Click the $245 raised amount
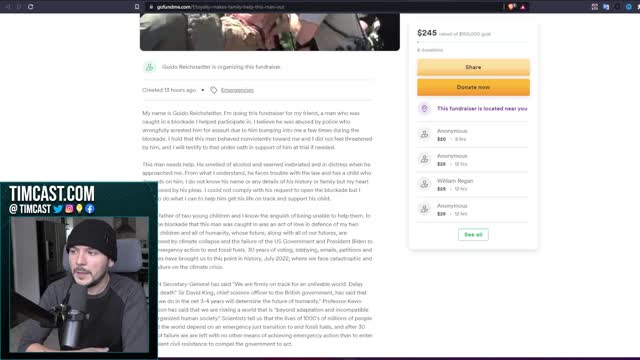The width and height of the screenshot is (640, 360). pyautogui.click(x=427, y=33)
